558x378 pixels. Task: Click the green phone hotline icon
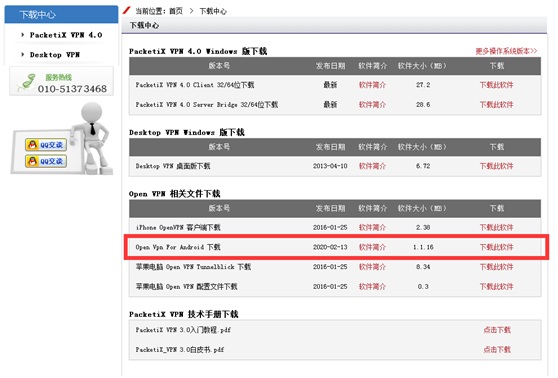pos(27,82)
